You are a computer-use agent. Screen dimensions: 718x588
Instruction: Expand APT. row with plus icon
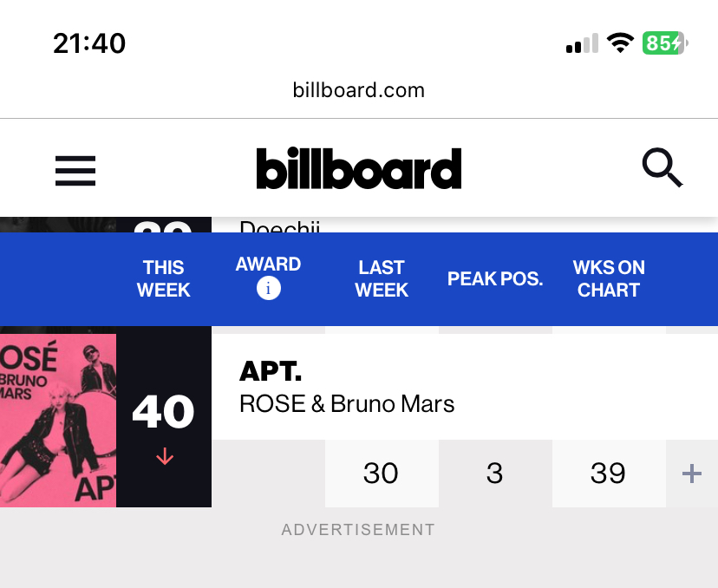[691, 474]
